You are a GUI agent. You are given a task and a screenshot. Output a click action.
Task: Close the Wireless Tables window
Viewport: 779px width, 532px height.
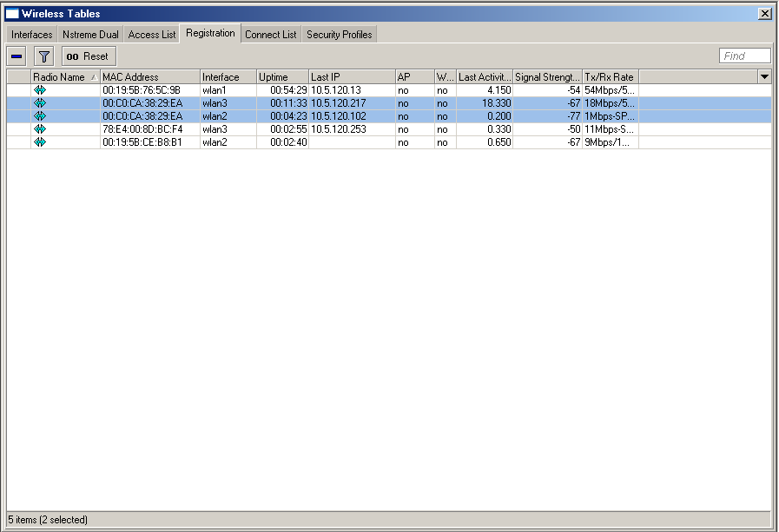tap(765, 13)
